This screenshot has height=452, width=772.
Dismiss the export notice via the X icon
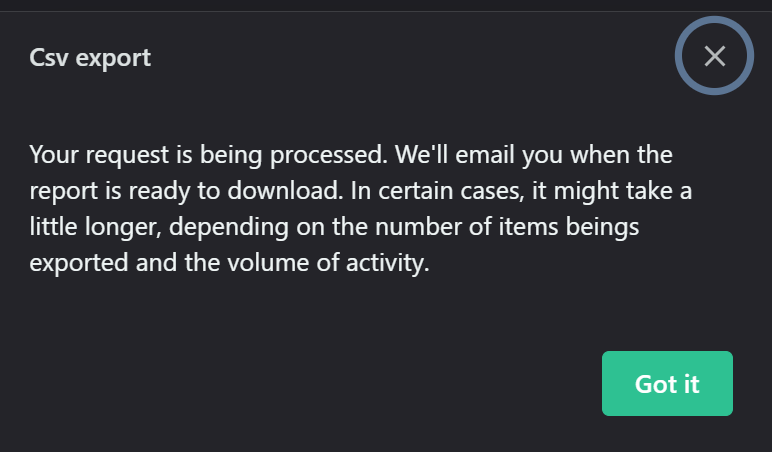pyautogui.click(x=714, y=56)
